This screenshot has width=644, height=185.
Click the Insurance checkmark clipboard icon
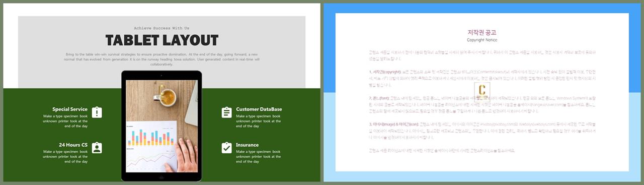point(226,147)
